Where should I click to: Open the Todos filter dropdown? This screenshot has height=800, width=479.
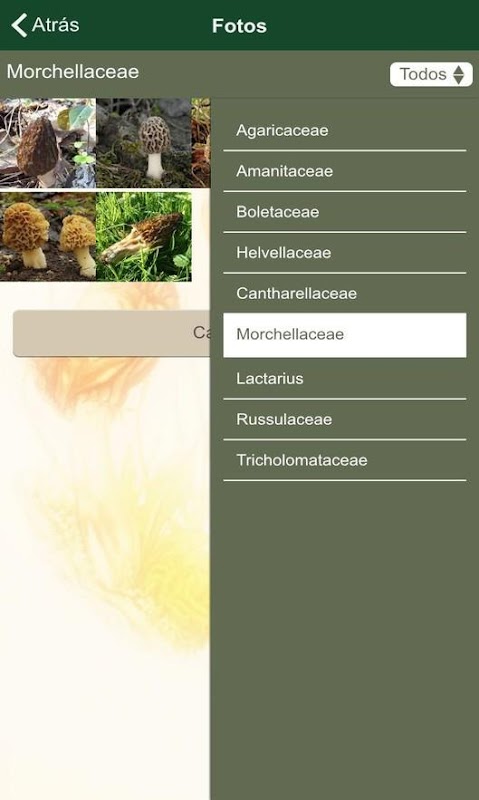[431, 74]
